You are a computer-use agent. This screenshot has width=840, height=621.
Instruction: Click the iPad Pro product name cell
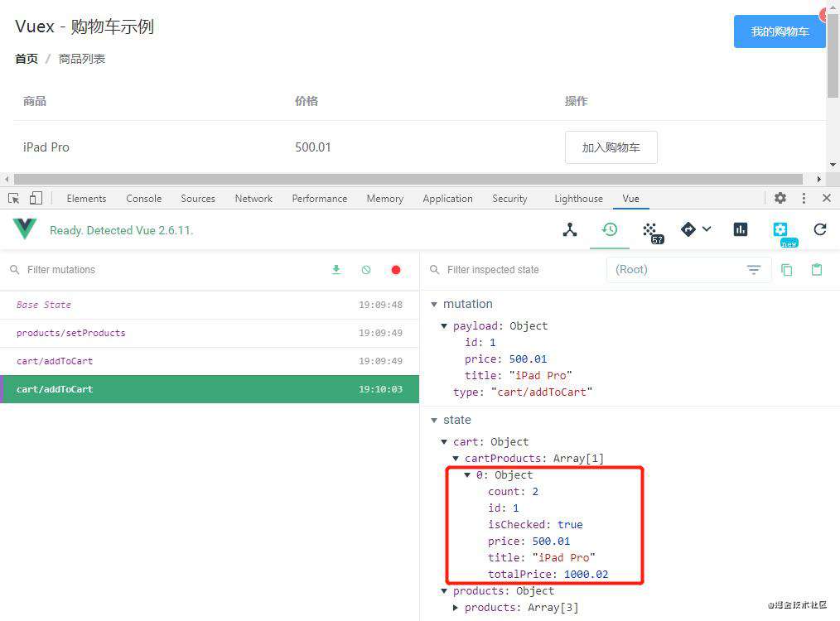coord(46,147)
